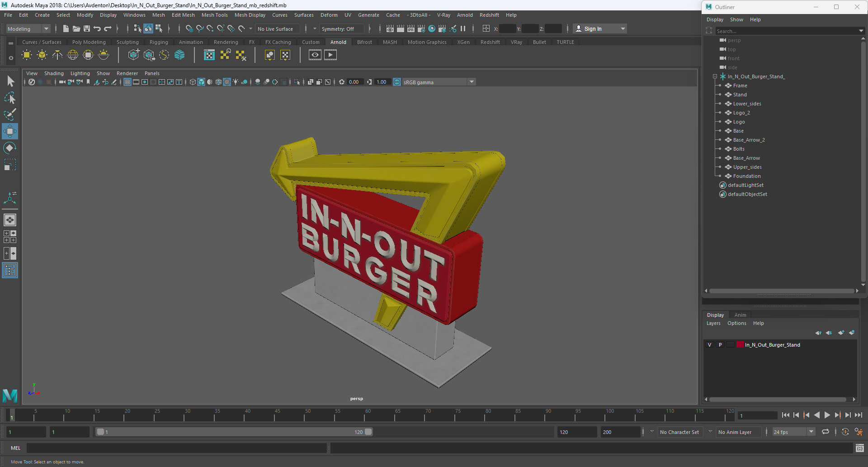Undo the last action icon
868x467 pixels.
[97, 29]
